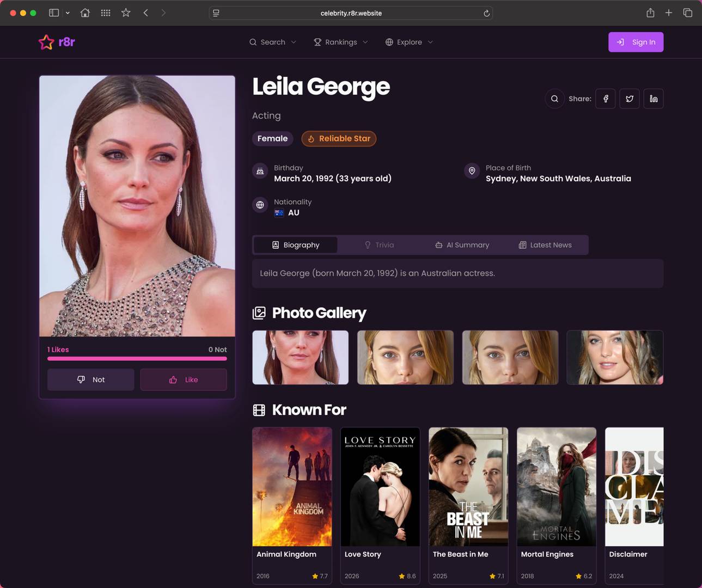This screenshot has width=702, height=588.
Task: Share the profile on LinkedIn
Action: tap(653, 99)
